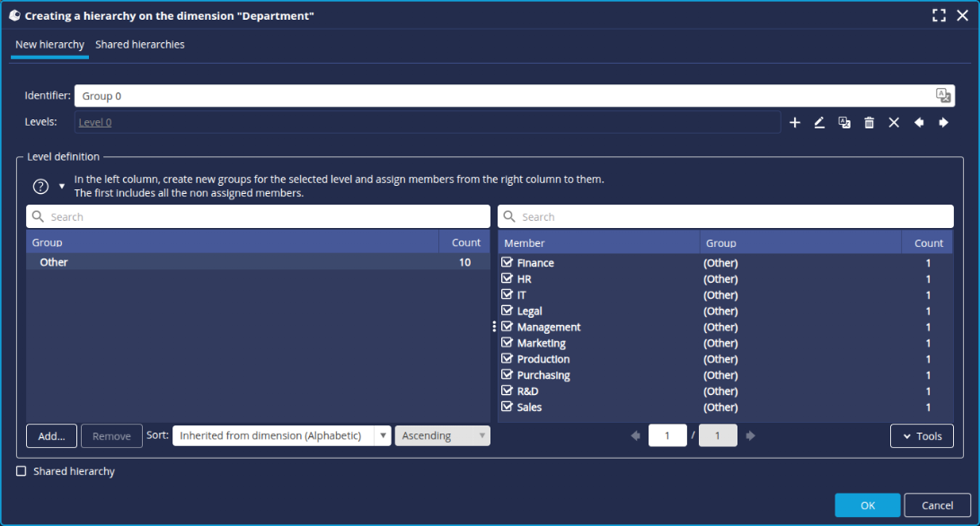The image size is (980, 526).
Task: Open the help question mark icon
Action: [x=40, y=187]
